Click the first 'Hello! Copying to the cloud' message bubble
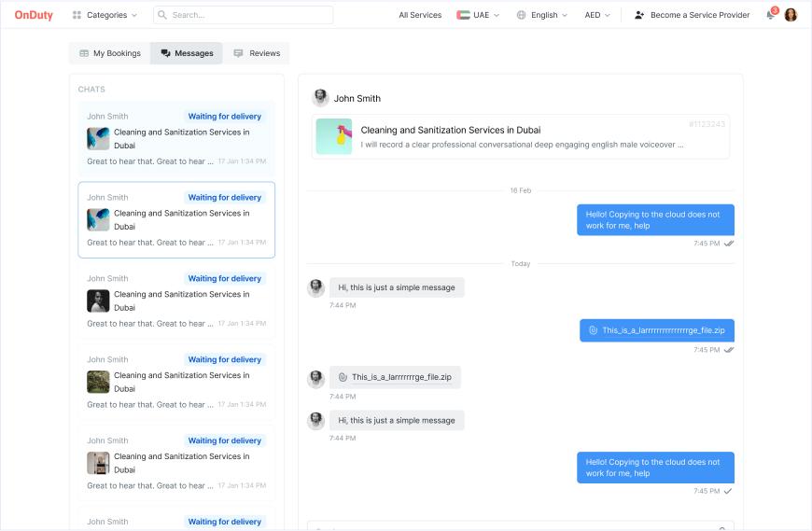Viewport: 812px width, 531px height. [655, 220]
